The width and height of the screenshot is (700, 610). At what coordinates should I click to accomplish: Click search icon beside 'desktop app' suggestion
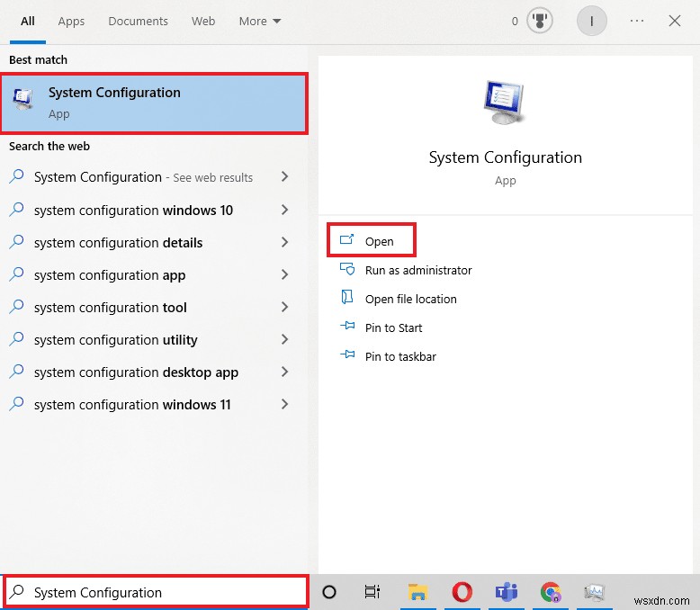point(16,371)
